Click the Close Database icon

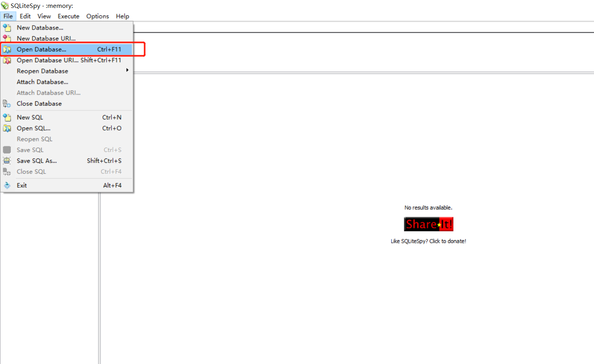coord(7,103)
